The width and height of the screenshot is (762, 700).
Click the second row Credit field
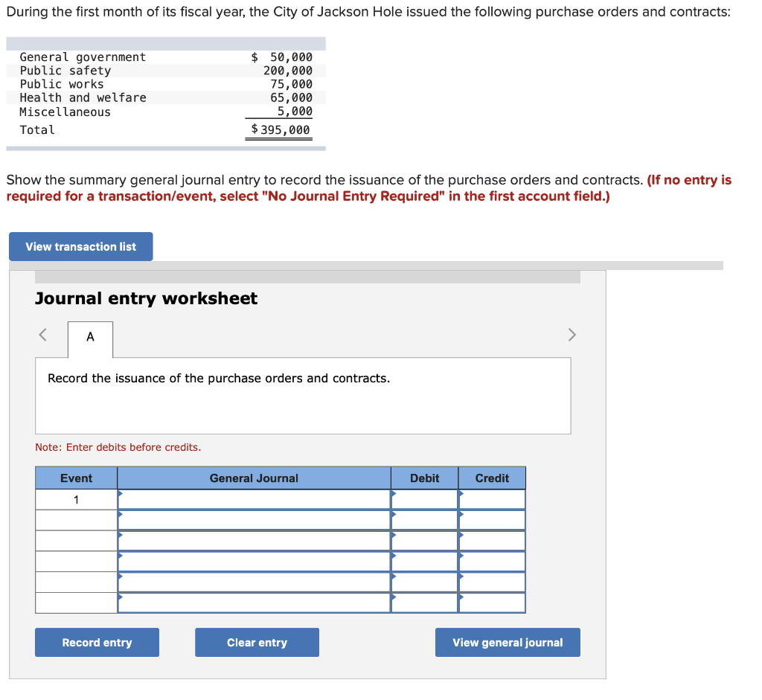click(493, 520)
